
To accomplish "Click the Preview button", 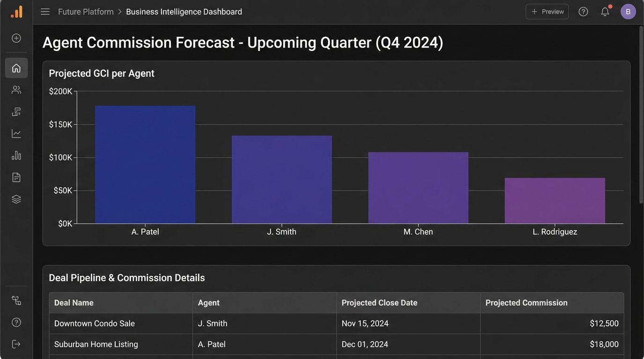I will point(547,11).
